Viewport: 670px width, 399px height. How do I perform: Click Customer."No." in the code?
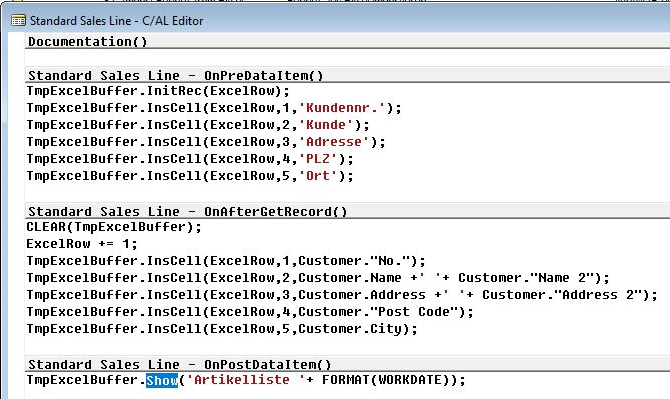[357, 261]
